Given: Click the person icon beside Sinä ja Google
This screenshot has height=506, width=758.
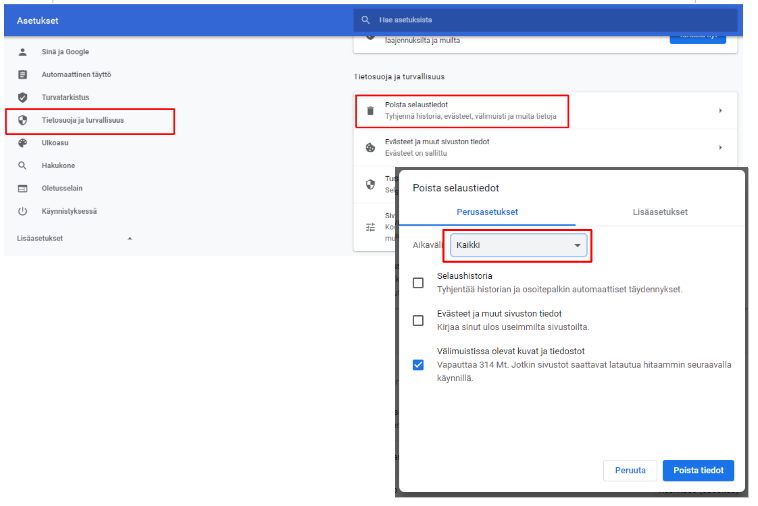Looking at the screenshot, I should (23, 52).
